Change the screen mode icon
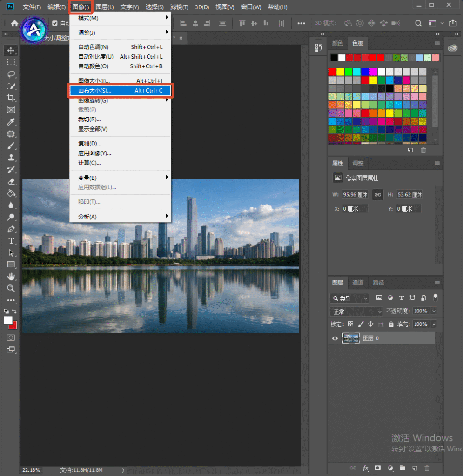 pyautogui.click(x=11, y=350)
